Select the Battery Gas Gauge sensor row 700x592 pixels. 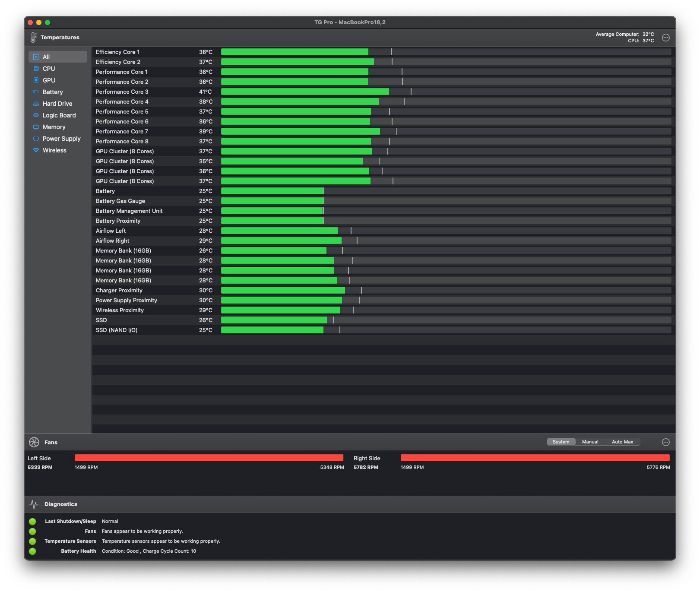coord(383,201)
